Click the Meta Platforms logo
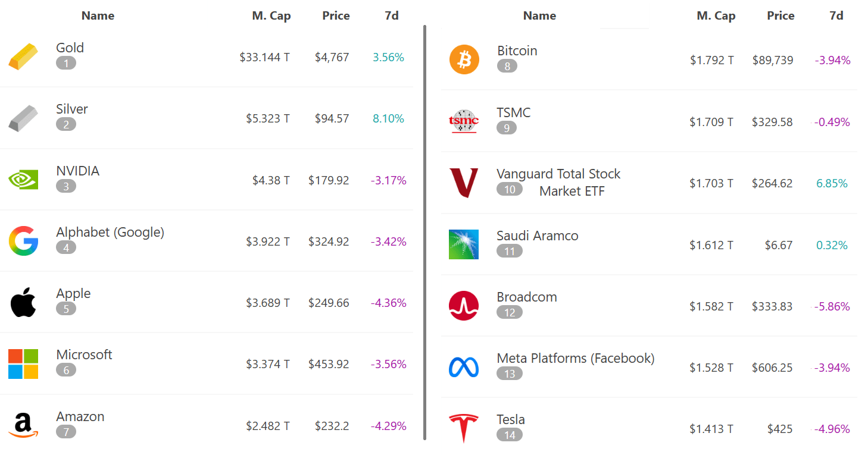The image size is (868, 455). 464,368
